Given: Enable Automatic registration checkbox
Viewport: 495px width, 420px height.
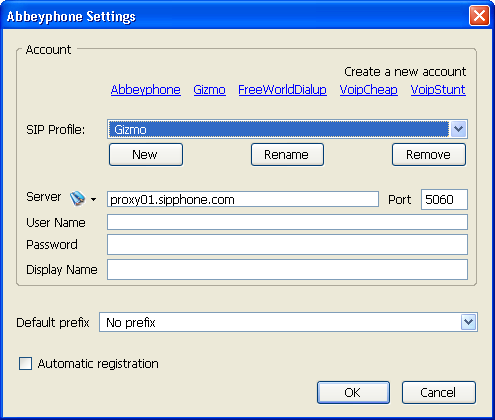Looking at the screenshot, I should click(26, 363).
